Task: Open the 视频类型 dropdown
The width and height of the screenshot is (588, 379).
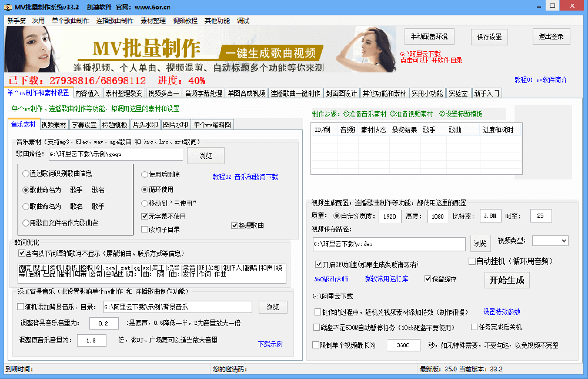Action: pyautogui.click(x=550, y=241)
